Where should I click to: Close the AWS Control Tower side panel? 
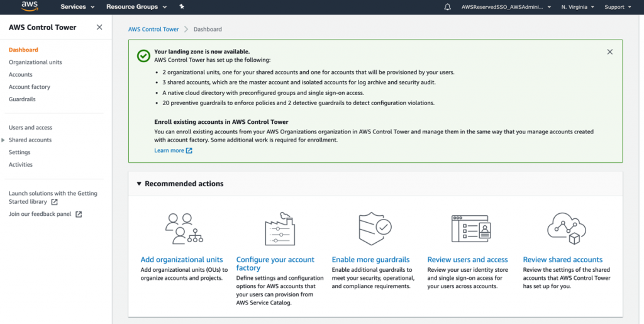99,27
